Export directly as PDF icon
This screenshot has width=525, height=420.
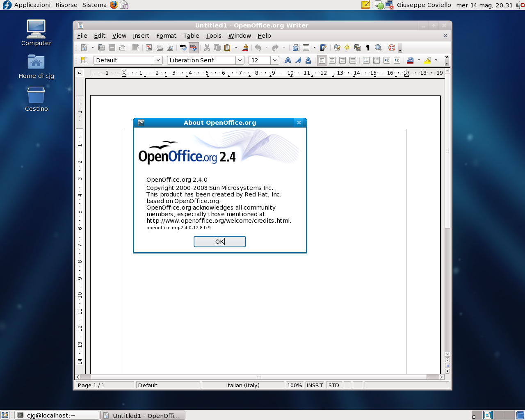(x=149, y=48)
